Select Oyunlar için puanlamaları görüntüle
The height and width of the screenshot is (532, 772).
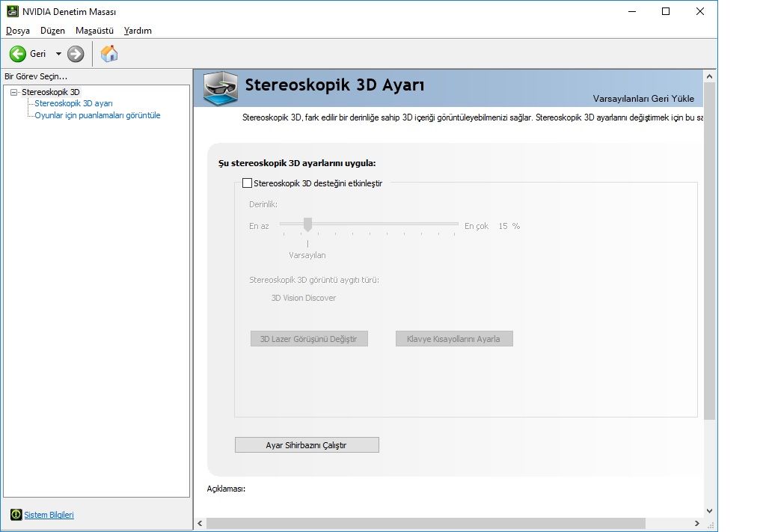click(97, 115)
